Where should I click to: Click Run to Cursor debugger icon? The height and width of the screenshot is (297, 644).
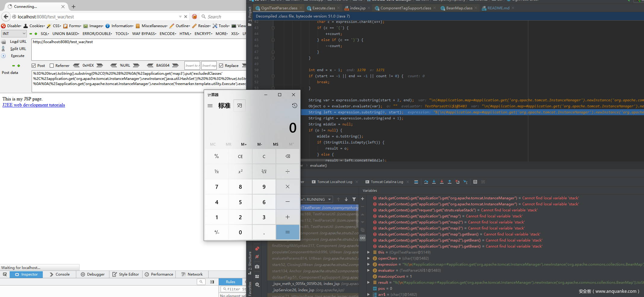(466, 182)
